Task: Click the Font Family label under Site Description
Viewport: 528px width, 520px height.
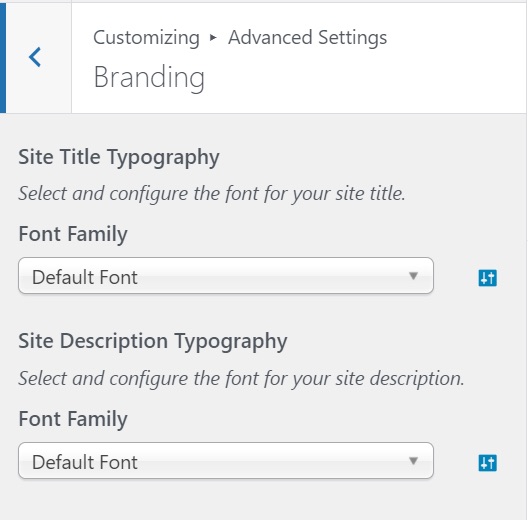Action: [x=73, y=419]
